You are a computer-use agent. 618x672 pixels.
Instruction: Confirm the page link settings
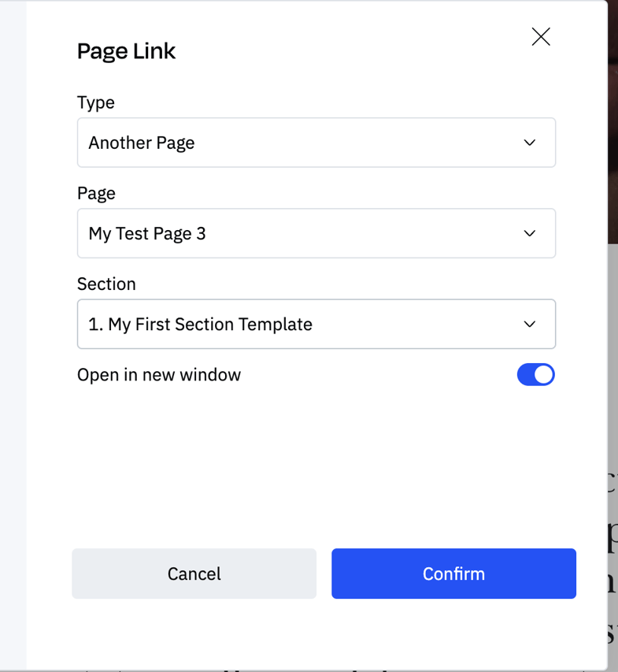(453, 574)
